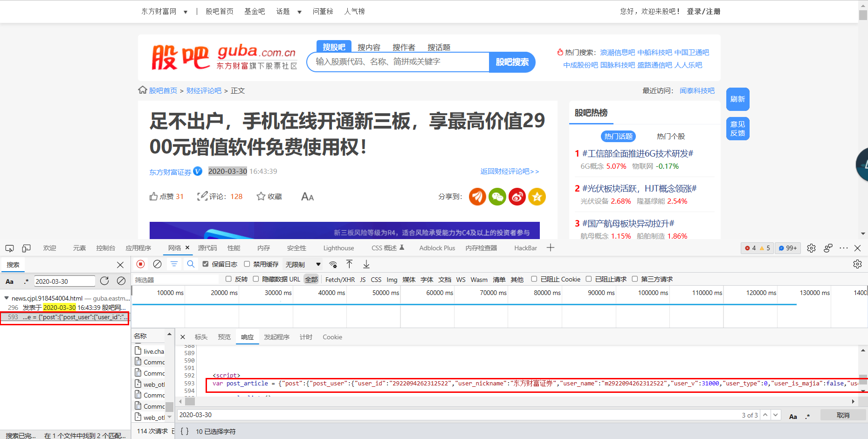The image size is (868, 439).
Task: Switch to the 控制台 DevTools tab
Action: [105, 248]
